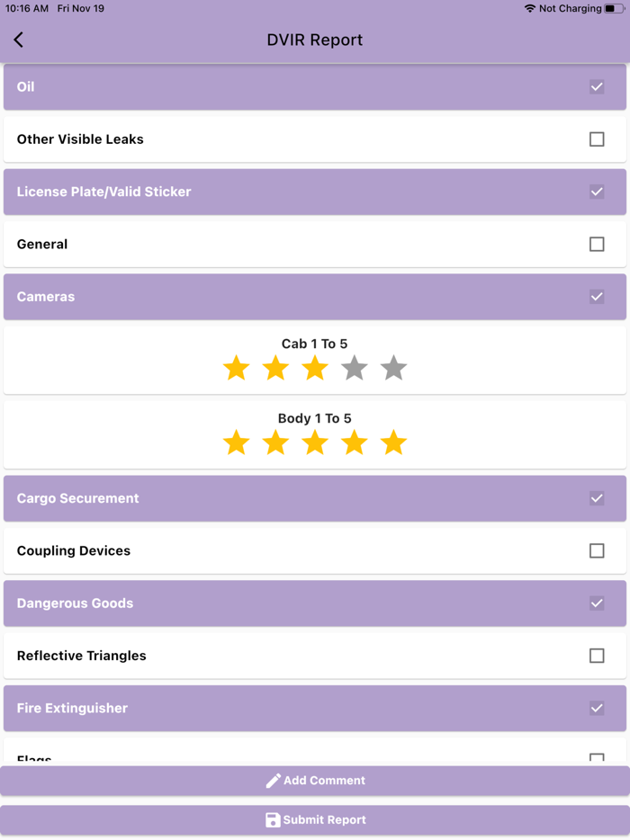This screenshot has width=630, height=840.
Task: Tap the back arrow to exit DVIR Report
Action: tap(18, 40)
